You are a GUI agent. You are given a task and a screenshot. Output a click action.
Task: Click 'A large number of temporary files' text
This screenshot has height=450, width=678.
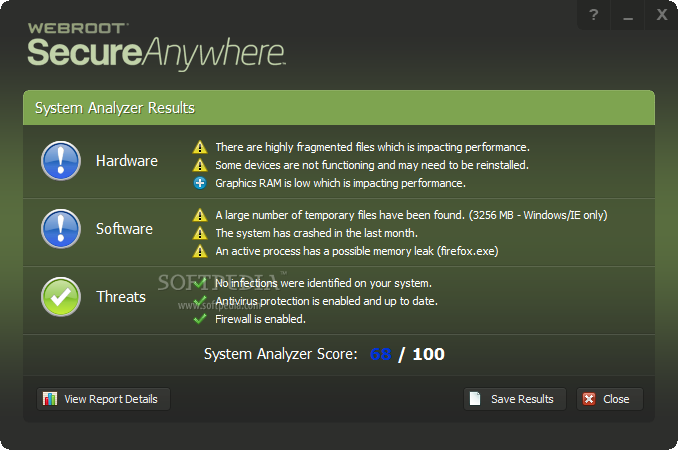point(411,215)
